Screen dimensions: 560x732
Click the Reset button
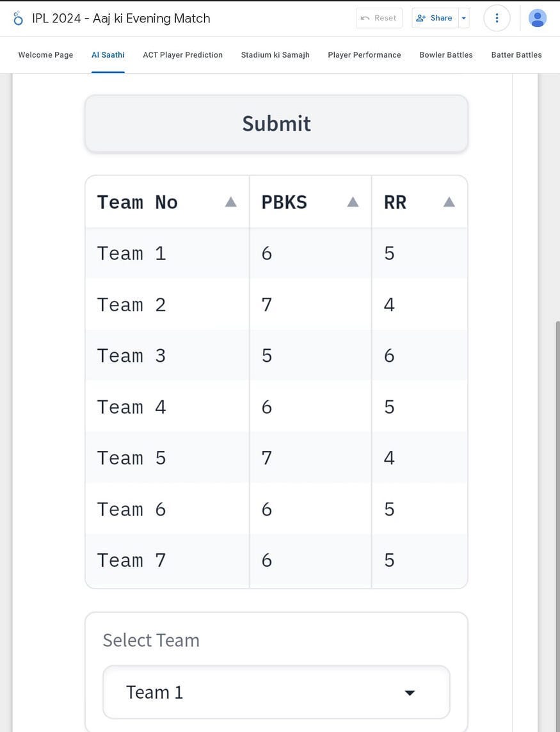(x=379, y=18)
